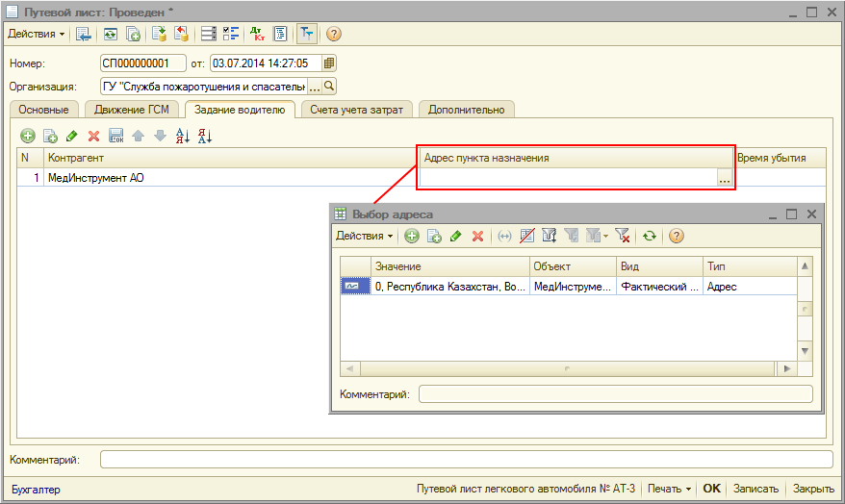The image size is (845, 504).
Task: Click the Записать button
Action: click(755, 489)
